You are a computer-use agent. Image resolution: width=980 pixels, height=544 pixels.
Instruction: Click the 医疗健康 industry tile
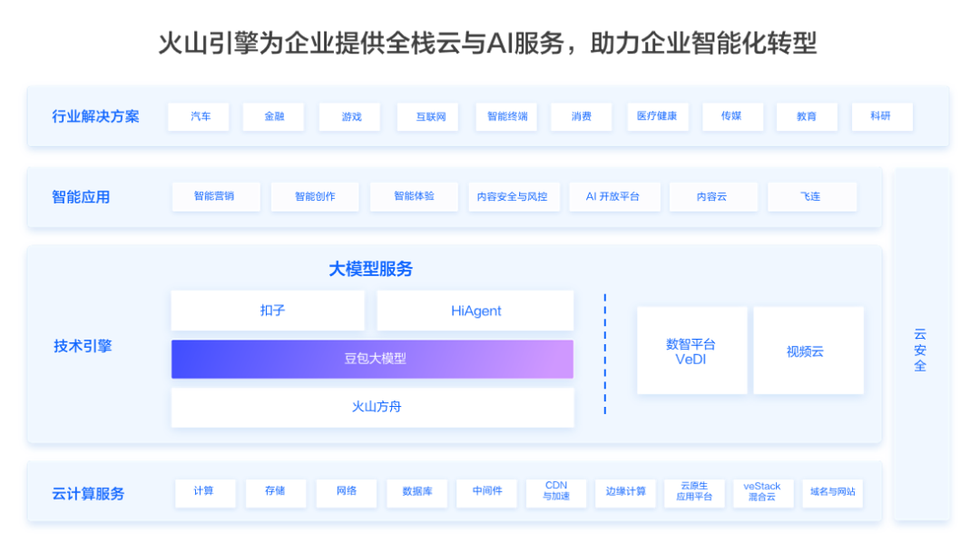(657, 116)
